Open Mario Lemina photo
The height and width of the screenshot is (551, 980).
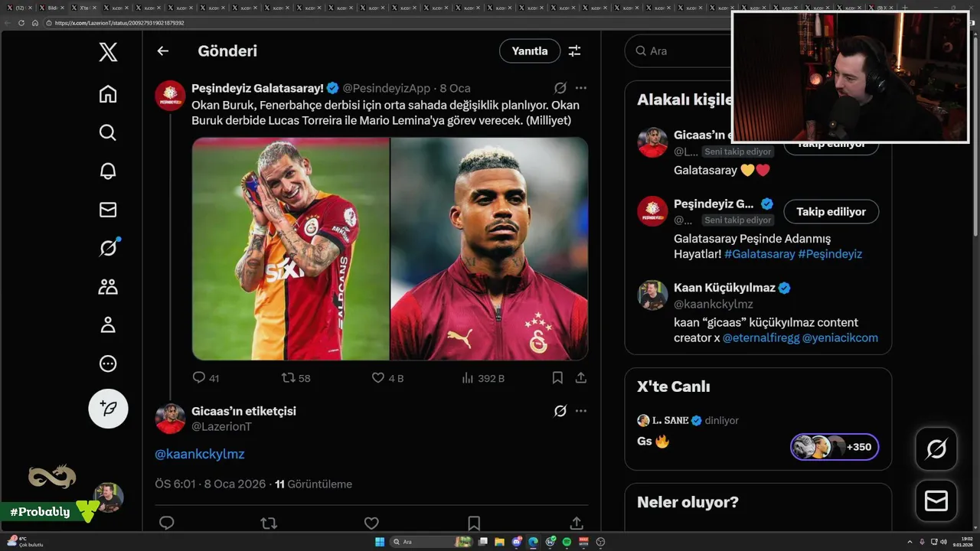click(x=489, y=249)
